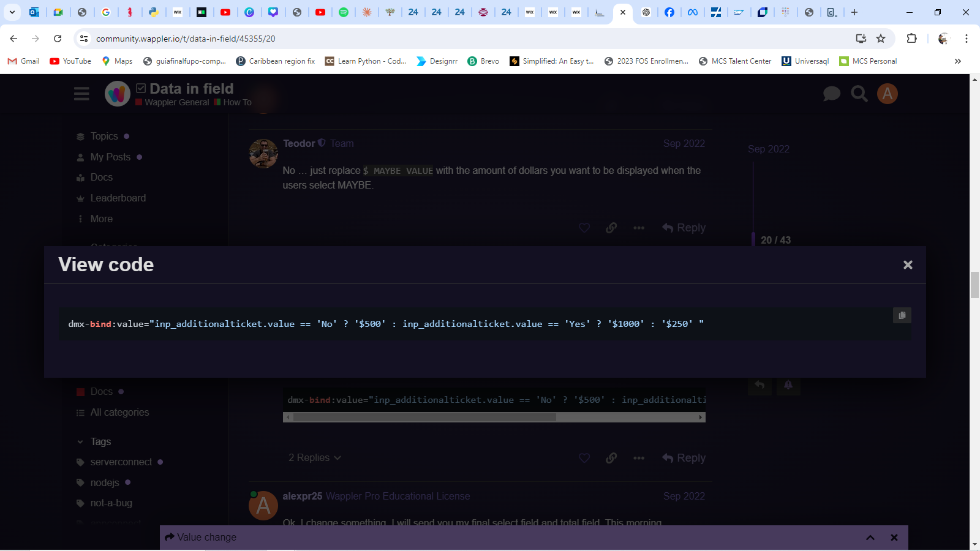Click the share link icon on Teodor's post
Viewport: 980px width, 551px height.
[611, 228]
